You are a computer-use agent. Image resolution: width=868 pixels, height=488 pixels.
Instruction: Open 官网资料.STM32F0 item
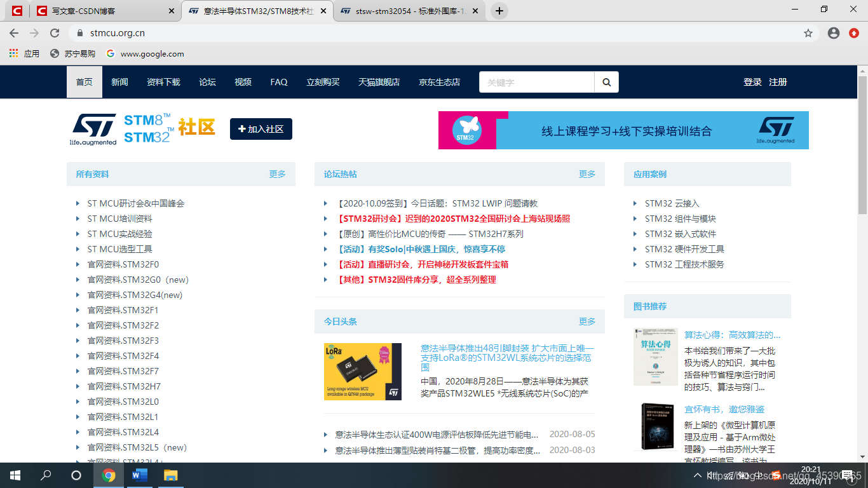(x=123, y=264)
